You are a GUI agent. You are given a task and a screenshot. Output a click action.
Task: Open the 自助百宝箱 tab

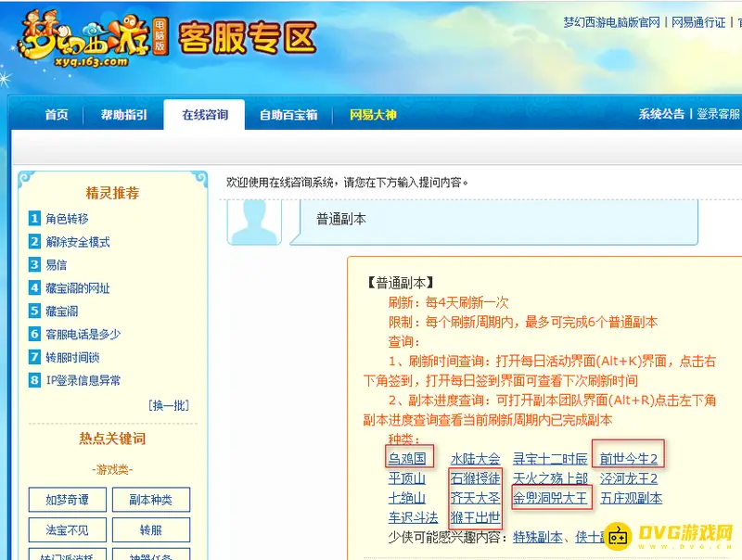[288, 115]
